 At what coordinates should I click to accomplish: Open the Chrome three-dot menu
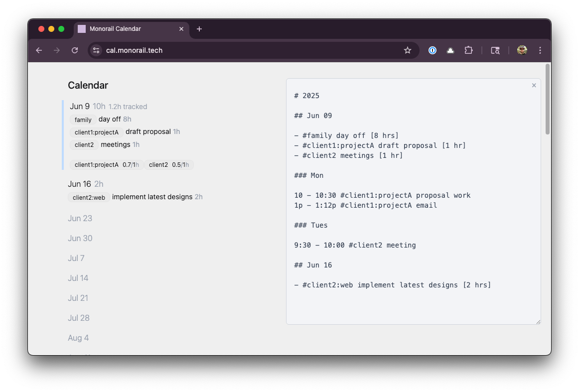point(540,50)
